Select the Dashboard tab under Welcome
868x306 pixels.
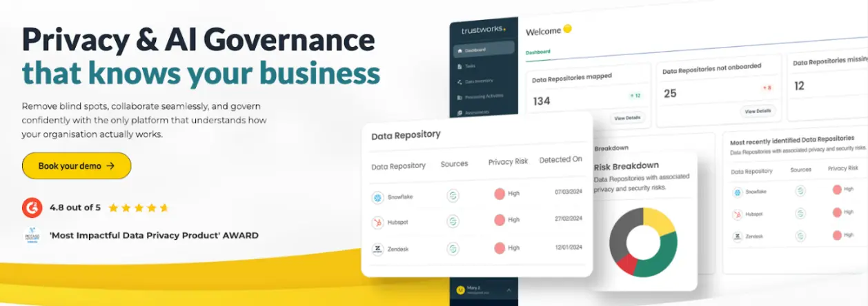tap(538, 52)
